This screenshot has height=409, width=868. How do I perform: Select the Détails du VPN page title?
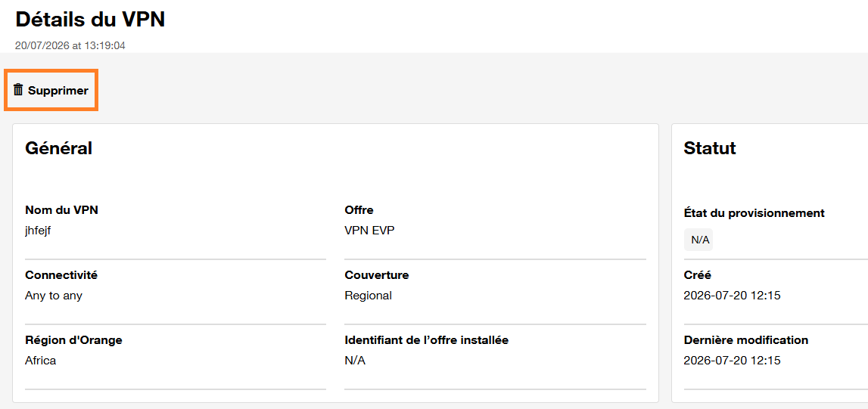point(90,20)
